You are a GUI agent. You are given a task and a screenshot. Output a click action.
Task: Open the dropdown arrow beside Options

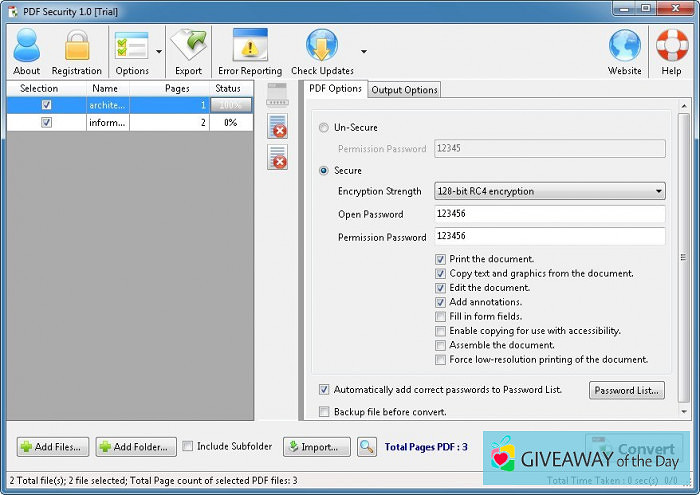coord(159,51)
